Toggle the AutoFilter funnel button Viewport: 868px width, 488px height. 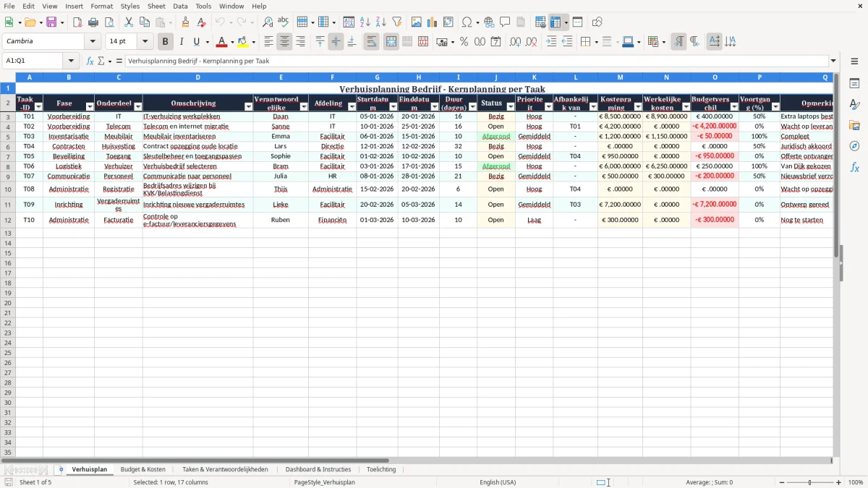tap(396, 22)
